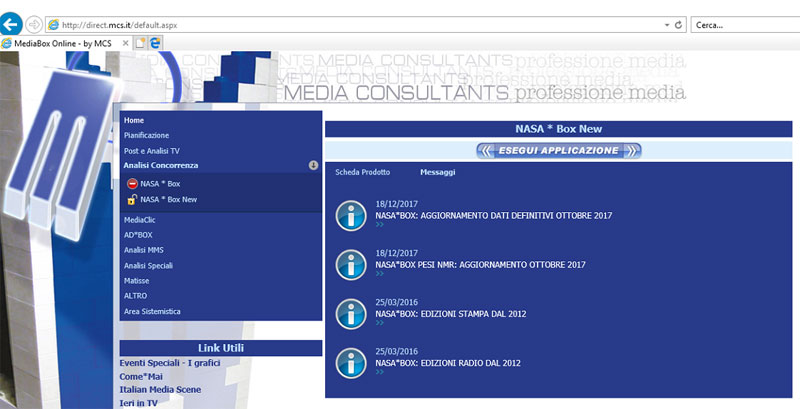This screenshot has height=409, width=800.
Task: Expand the Edizioni Radio message details arrows
Action: [x=380, y=372]
